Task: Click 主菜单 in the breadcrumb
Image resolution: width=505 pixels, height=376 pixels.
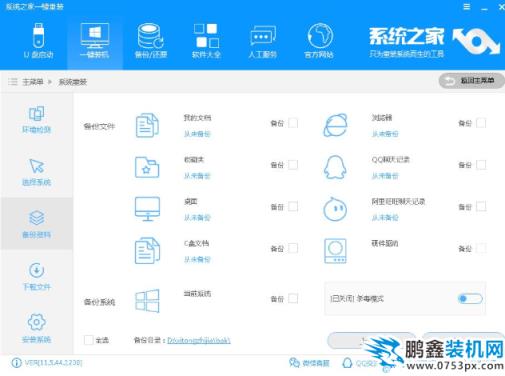Action: 33,82
